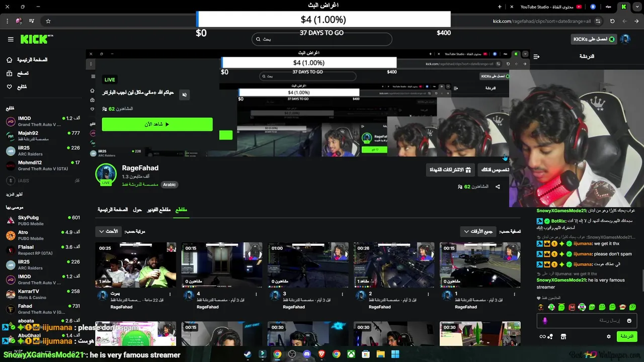Open Discord from the taskbar
The width and height of the screenshot is (644, 362).
pos(307,354)
